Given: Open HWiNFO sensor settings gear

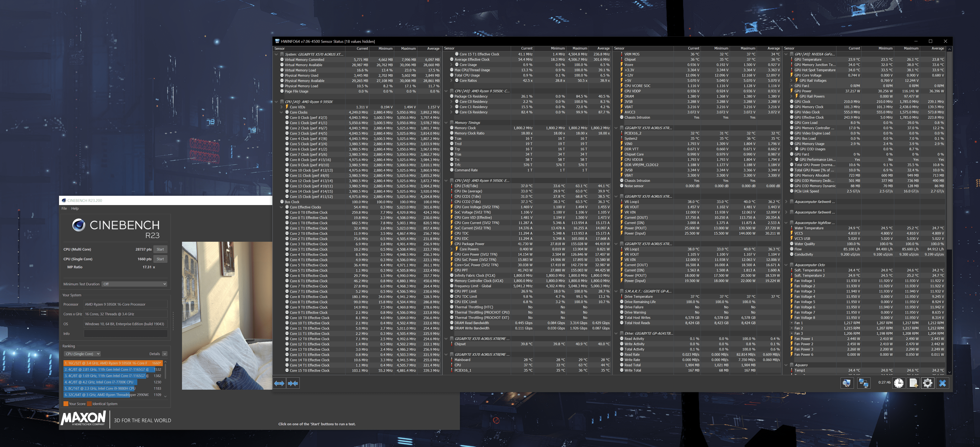Looking at the screenshot, I should pos(927,383).
